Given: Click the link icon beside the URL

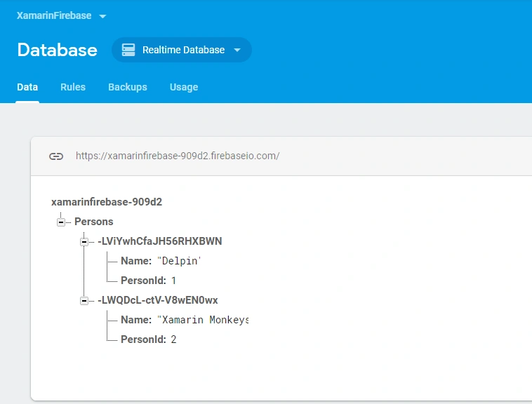Looking at the screenshot, I should pyautogui.click(x=56, y=156).
